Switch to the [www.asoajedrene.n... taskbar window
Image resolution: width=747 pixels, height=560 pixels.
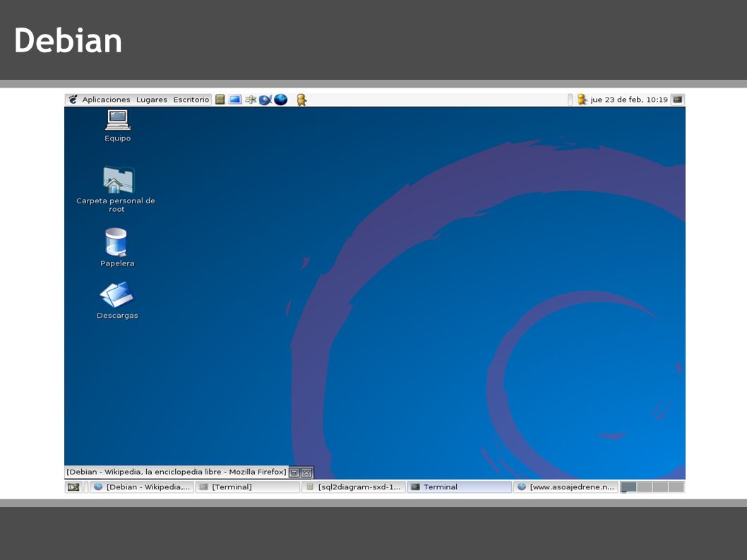tap(566, 487)
